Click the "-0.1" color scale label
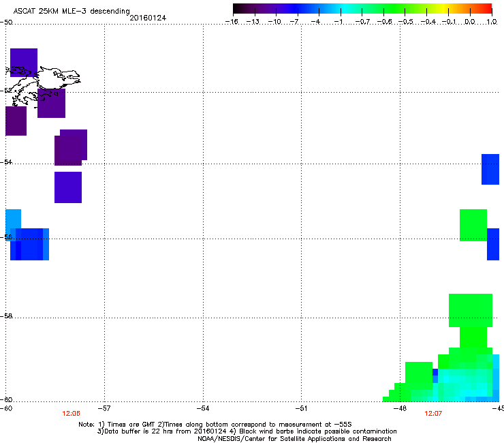Viewport: 504px width, 443px height. pyautogui.click(x=449, y=22)
